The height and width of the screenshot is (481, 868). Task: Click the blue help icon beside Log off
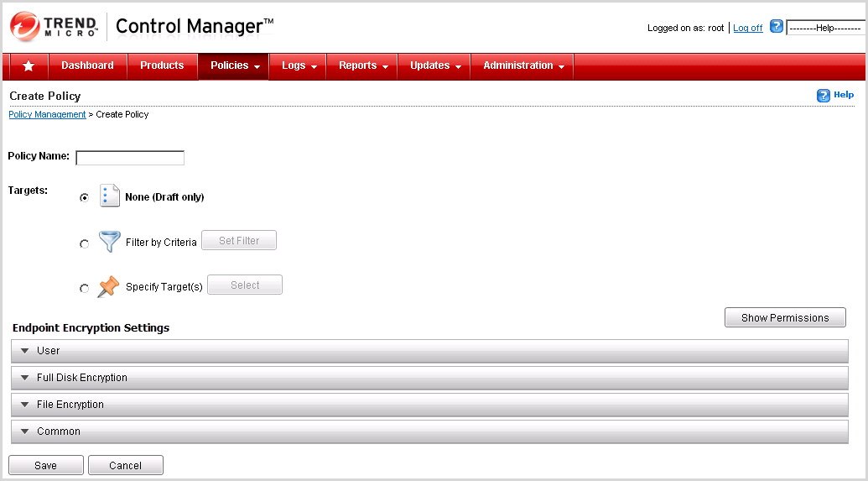pyautogui.click(x=776, y=27)
